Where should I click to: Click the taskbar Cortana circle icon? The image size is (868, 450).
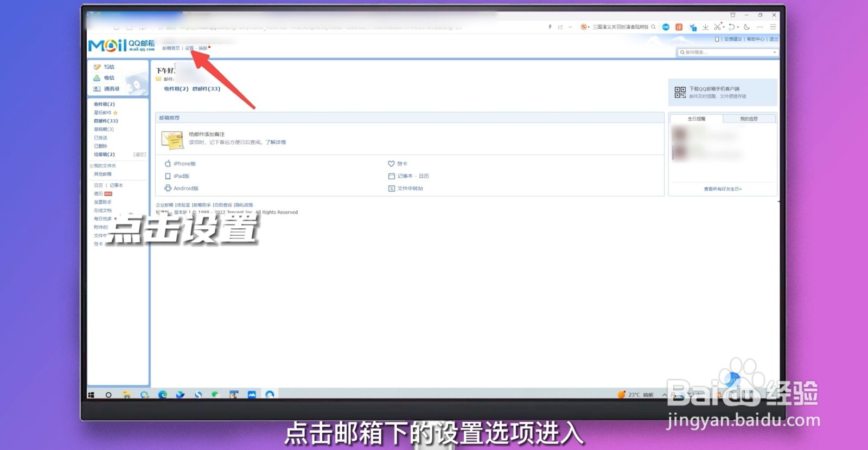click(108, 395)
